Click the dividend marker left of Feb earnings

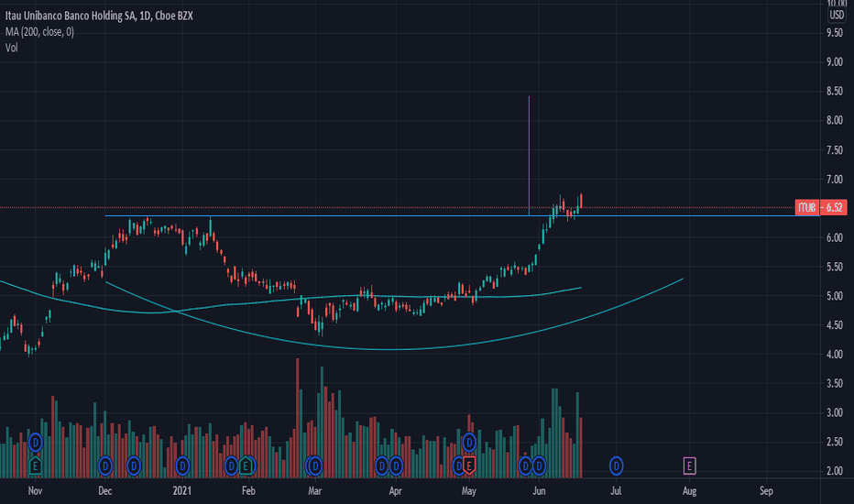232,466
